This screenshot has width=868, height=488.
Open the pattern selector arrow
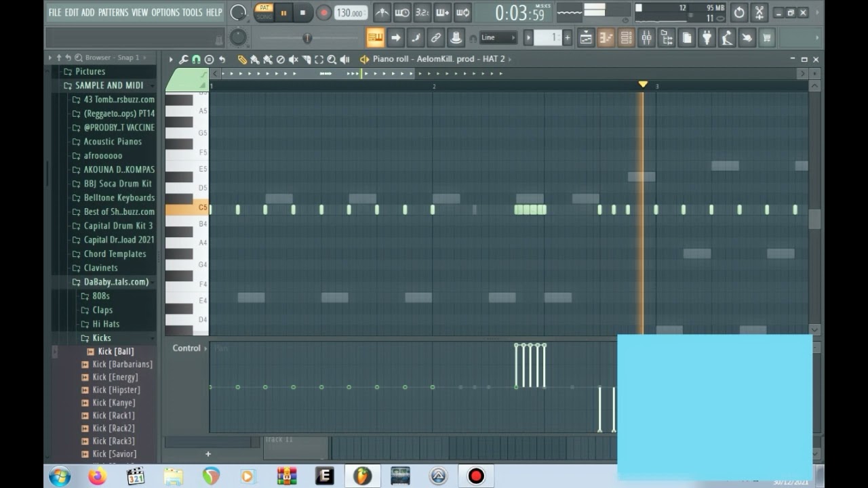(x=528, y=38)
